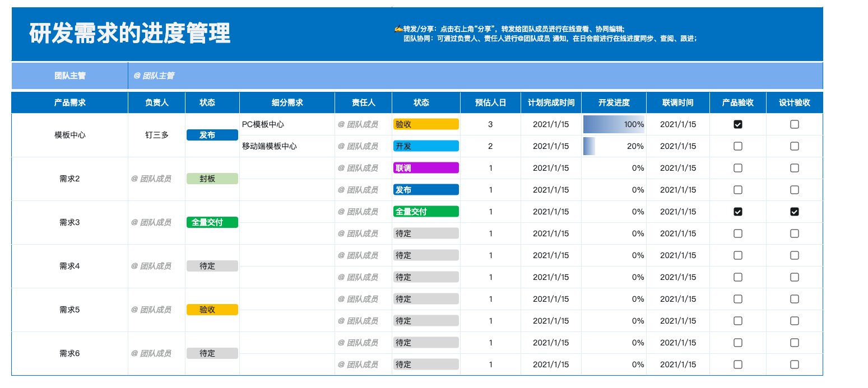Screen dimensions: 868x388
Task: Uncheck the 产品验收 box in PC模板中心 row
Action: (x=737, y=124)
